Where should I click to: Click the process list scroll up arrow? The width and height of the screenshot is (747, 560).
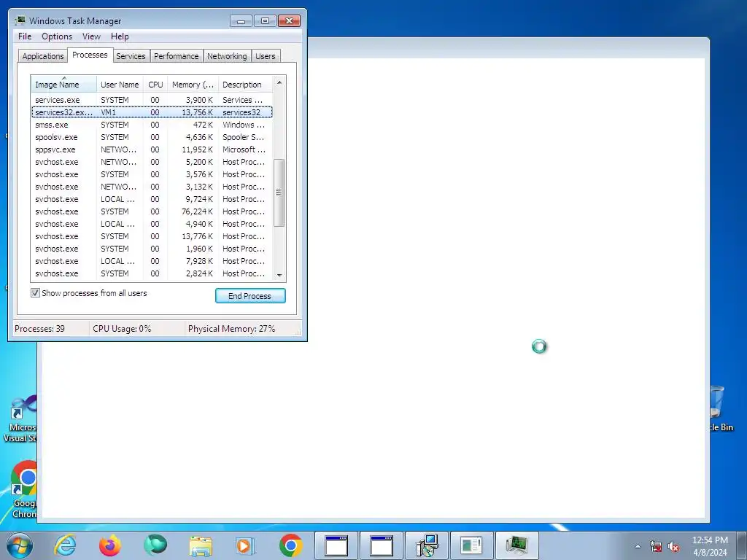point(279,82)
